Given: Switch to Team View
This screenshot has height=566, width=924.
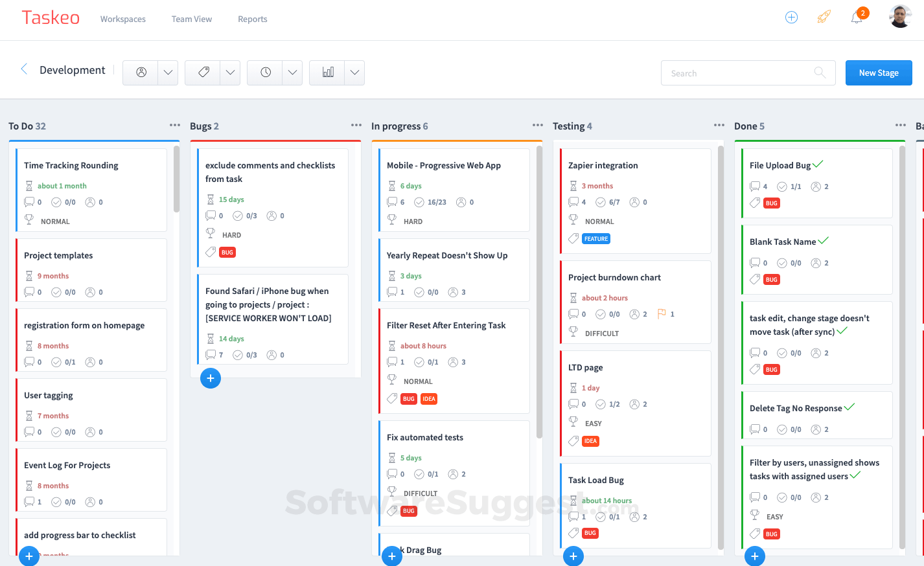Looking at the screenshot, I should (x=191, y=19).
